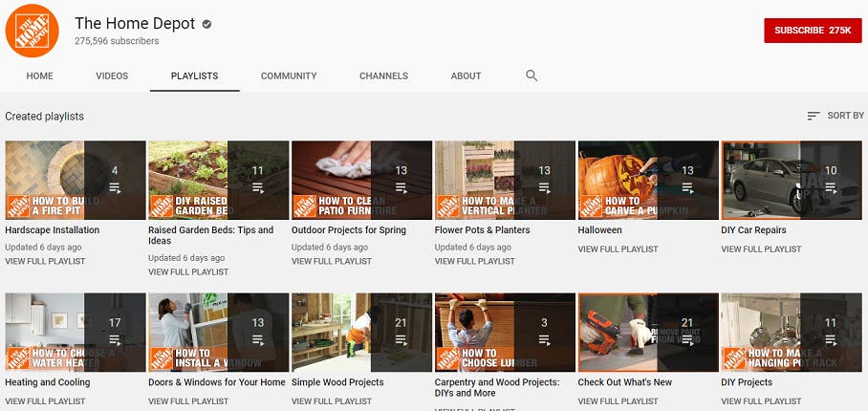View full playlist for DIY Projects
This screenshot has height=411, width=868.
click(x=761, y=401)
